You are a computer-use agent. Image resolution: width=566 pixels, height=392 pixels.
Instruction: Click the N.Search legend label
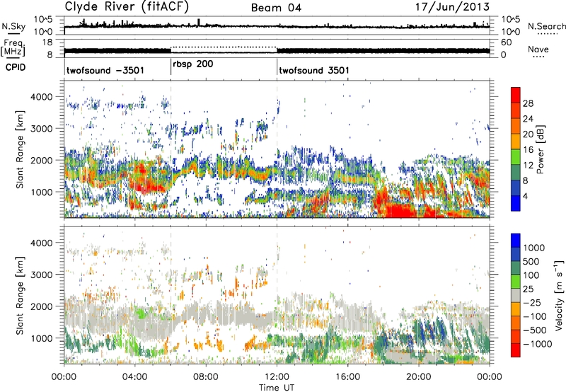pos(546,26)
